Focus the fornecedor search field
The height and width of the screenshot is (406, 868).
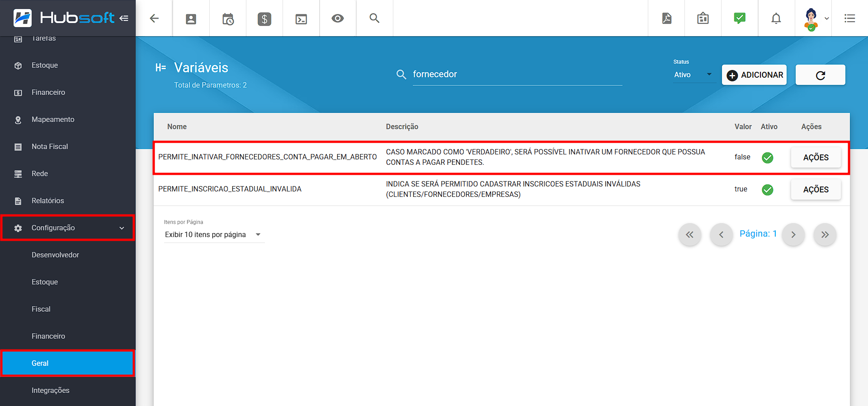(x=517, y=75)
